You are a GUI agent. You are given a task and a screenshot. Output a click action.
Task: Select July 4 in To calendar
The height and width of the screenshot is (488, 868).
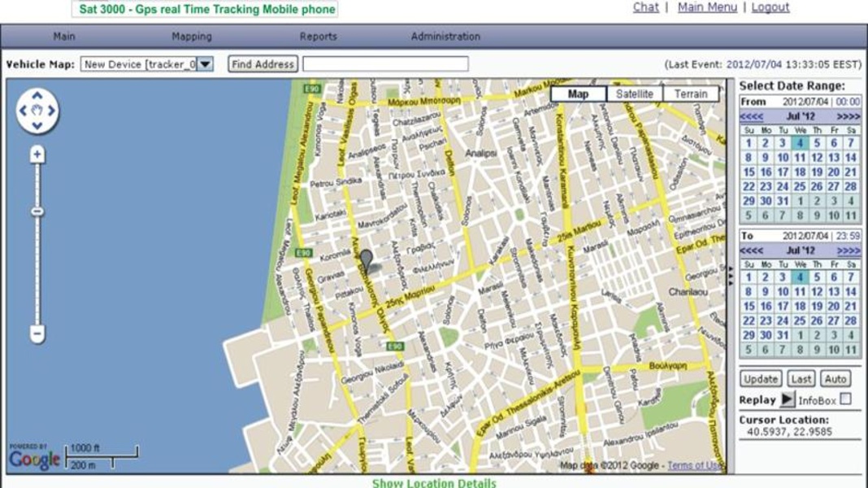(800, 277)
